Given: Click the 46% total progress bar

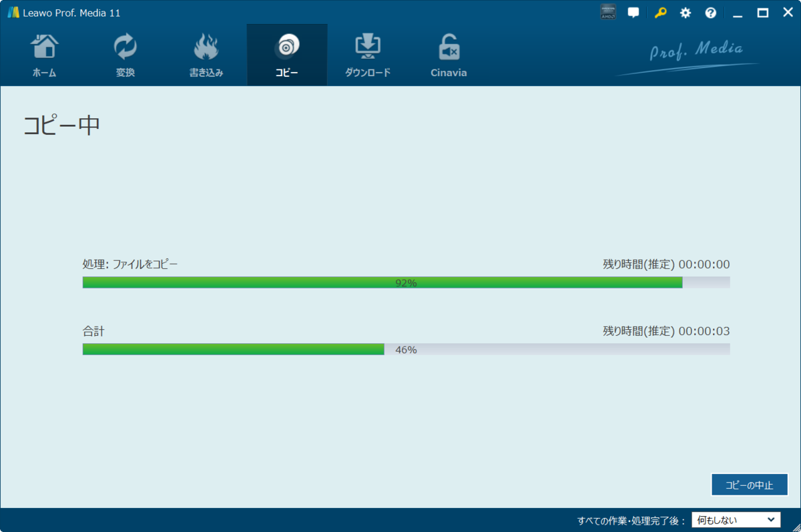Looking at the screenshot, I should point(406,349).
